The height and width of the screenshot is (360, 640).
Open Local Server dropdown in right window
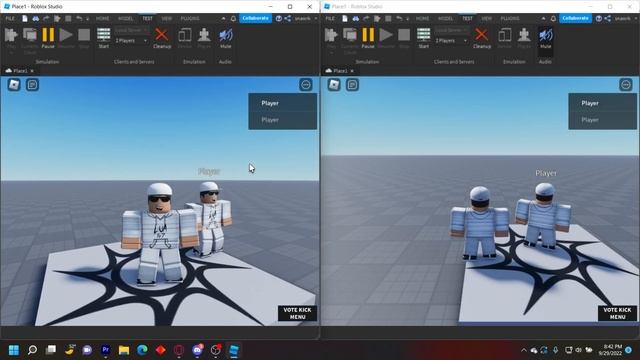click(x=451, y=30)
